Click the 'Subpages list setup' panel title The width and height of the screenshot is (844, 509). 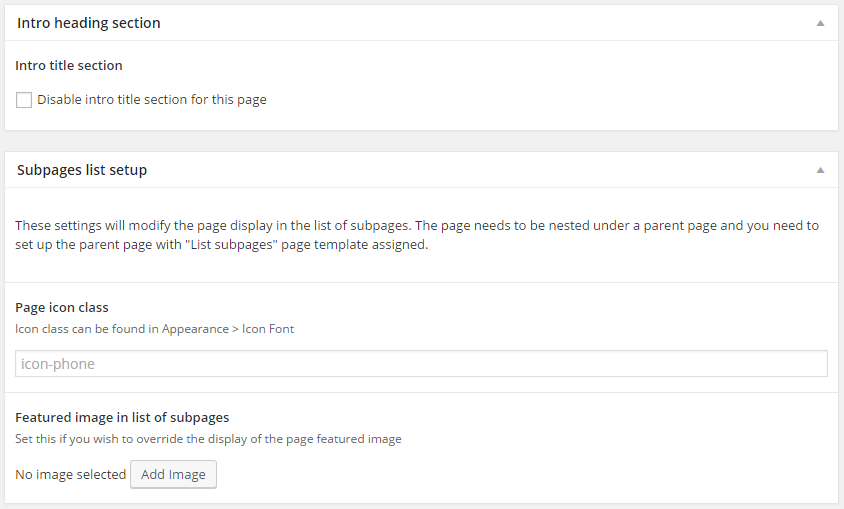click(82, 170)
